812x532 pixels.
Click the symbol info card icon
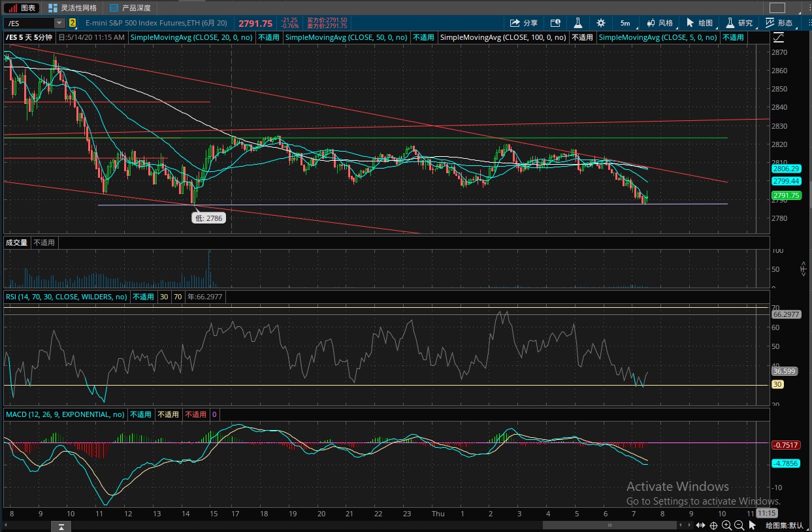click(x=555, y=23)
